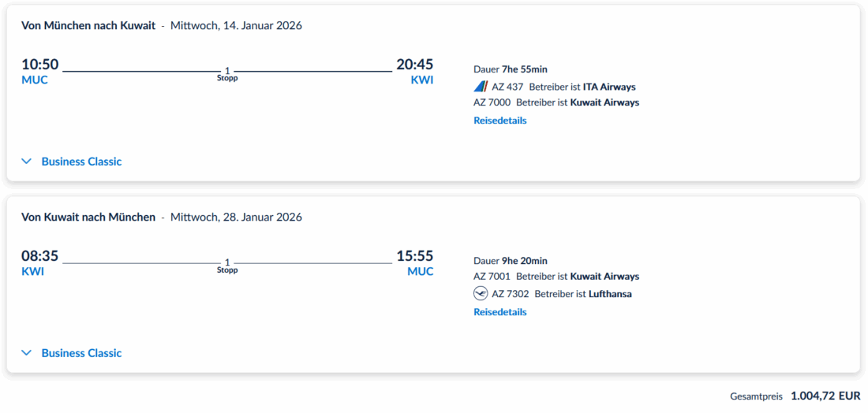Open Reisedetails for the return flight on 28 January

499,312
